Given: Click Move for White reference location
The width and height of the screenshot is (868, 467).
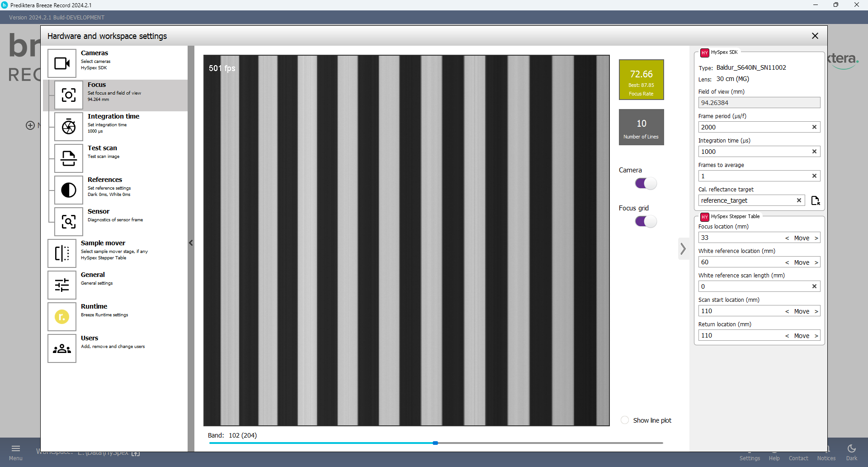Looking at the screenshot, I should coord(802,262).
